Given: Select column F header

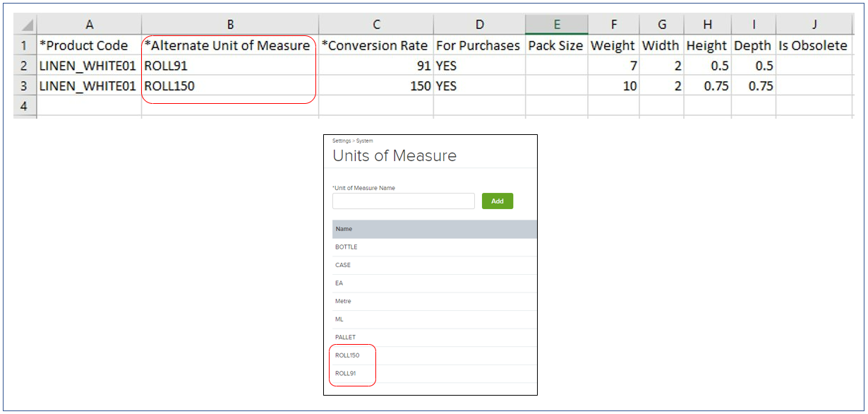Looking at the screenshot, I should [614, 25].
